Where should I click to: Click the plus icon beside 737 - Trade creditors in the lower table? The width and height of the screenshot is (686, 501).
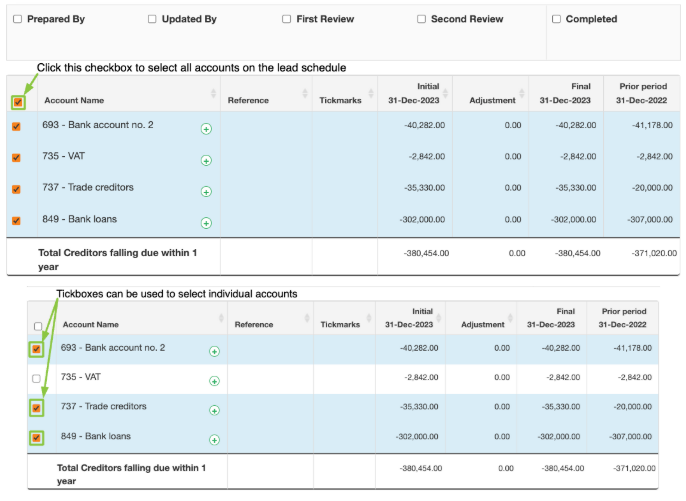point(214,410)
